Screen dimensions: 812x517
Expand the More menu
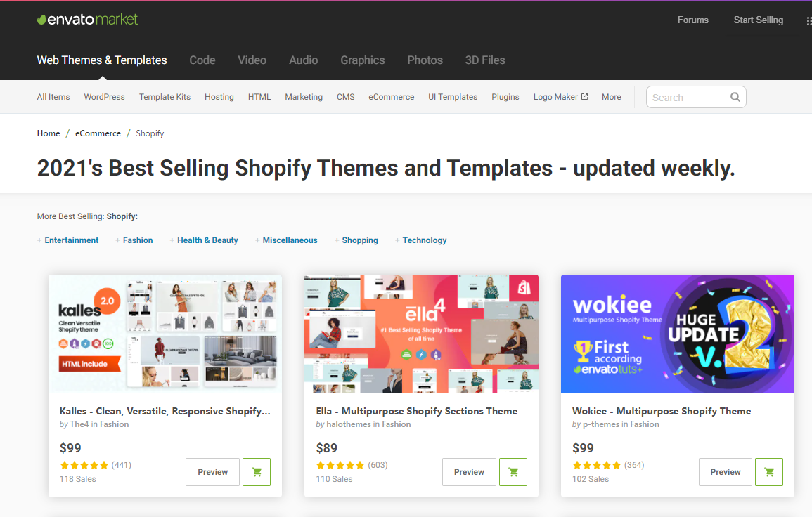[x=612, y=97]
